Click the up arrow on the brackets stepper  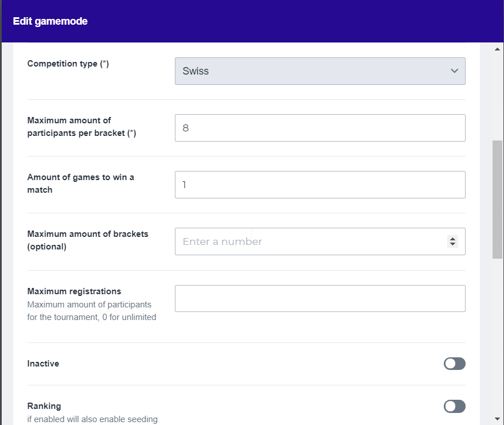453,239
